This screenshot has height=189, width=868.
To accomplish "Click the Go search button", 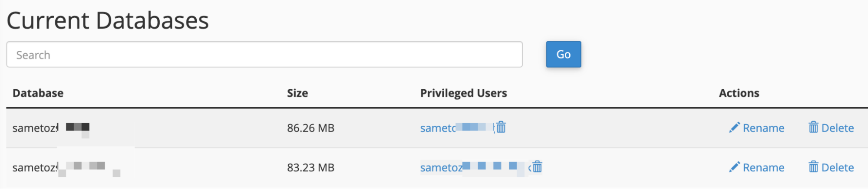I will (x=564, y=54).
